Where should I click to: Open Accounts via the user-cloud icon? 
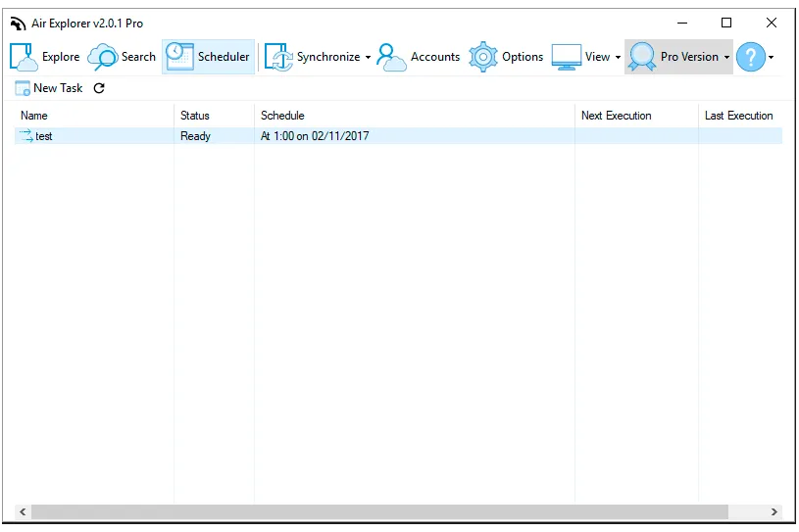[x=391, y=57]
